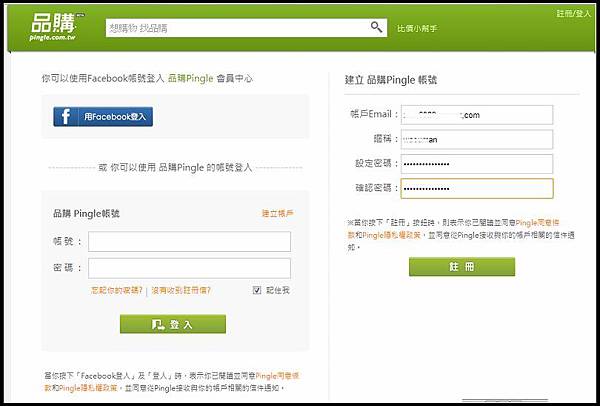The height and width of the screenshot is (406, 600).
Task: Open 沒有收到註冊信? link
Action: point(181,290)
